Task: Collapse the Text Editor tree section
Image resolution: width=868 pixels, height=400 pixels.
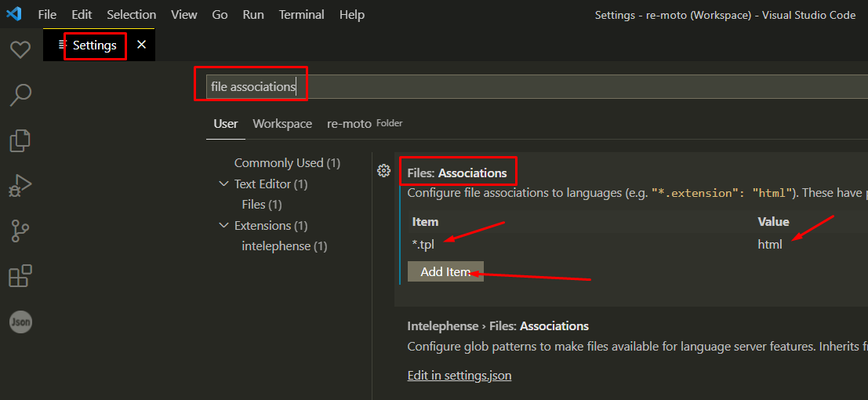Action: pyautogui.click(x=223, y=184)
